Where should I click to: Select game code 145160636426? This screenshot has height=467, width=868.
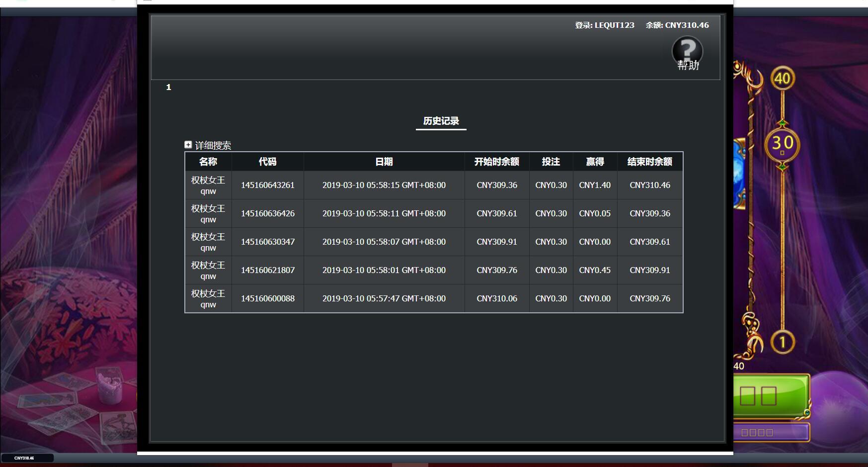coord(268,213)
